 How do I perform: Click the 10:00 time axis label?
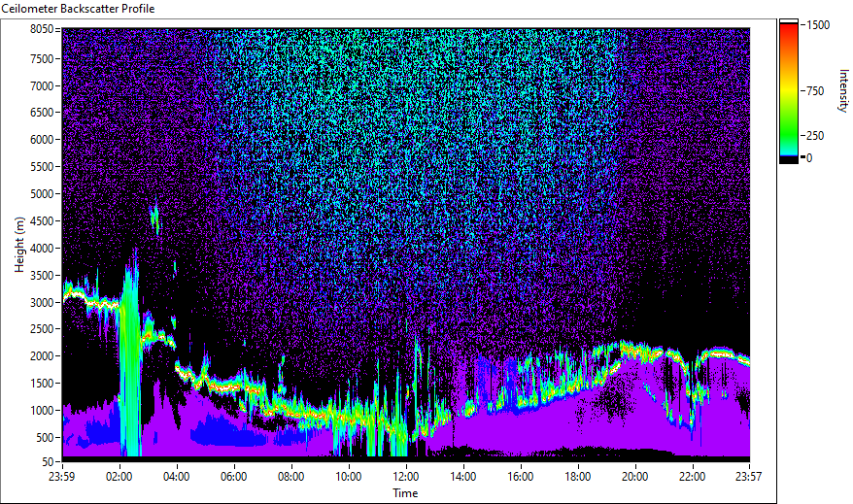tap(348, 477)
